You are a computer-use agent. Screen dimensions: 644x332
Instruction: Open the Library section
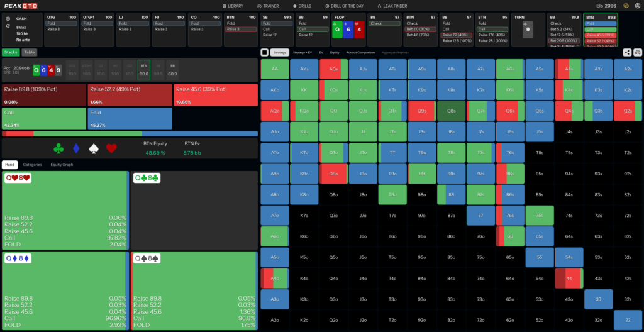point(233,6)
